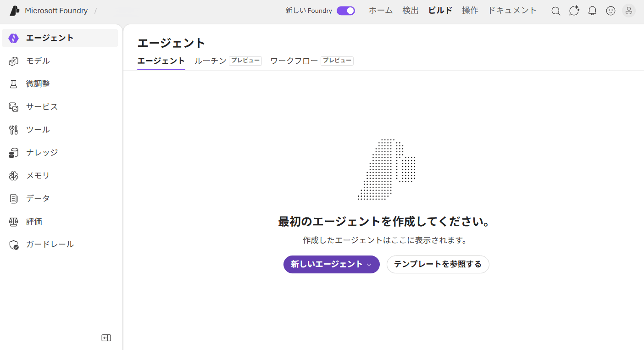Screen dimensions: 644x350
Task: Switch to the ルーチン tab
Action: [x=211, y=61]
